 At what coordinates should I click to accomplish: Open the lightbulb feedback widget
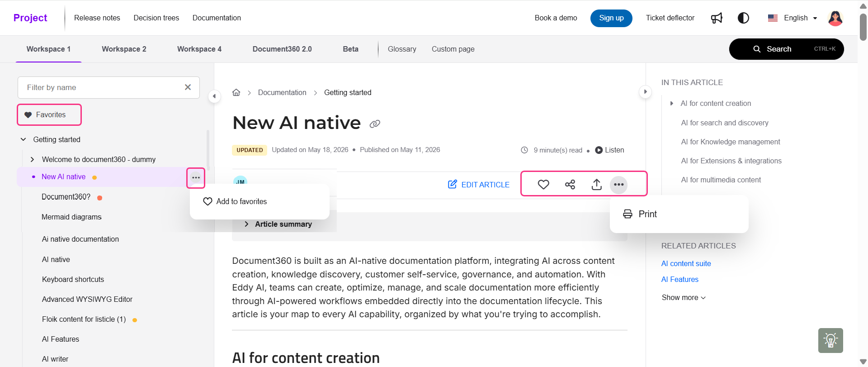pyautogui.click(x=830, y=340)
